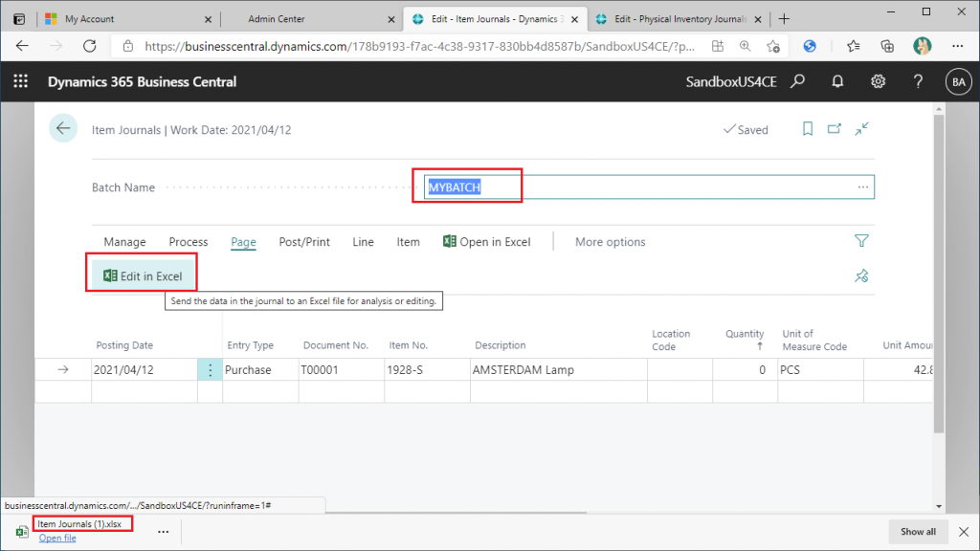Select the Page menu
This screenshot has width=980, height=551.
click(x=243, y=242)
